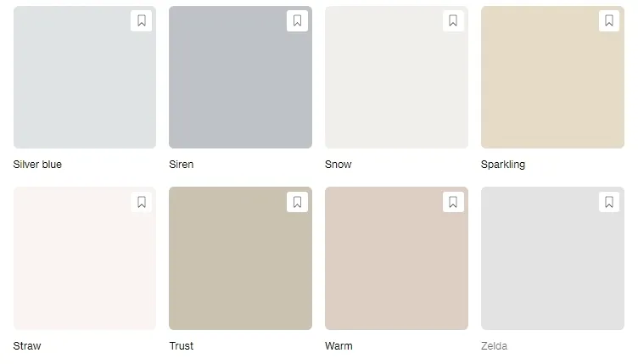Bookmark the Zelda color
Screen dimensions: 638x364
coord(609,202)
